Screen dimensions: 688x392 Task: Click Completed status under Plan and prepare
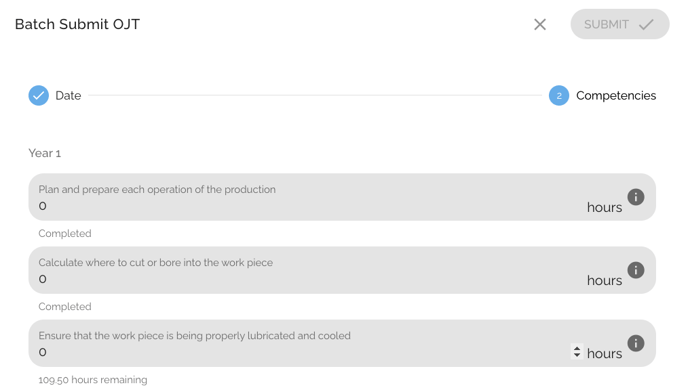point(64,234)
